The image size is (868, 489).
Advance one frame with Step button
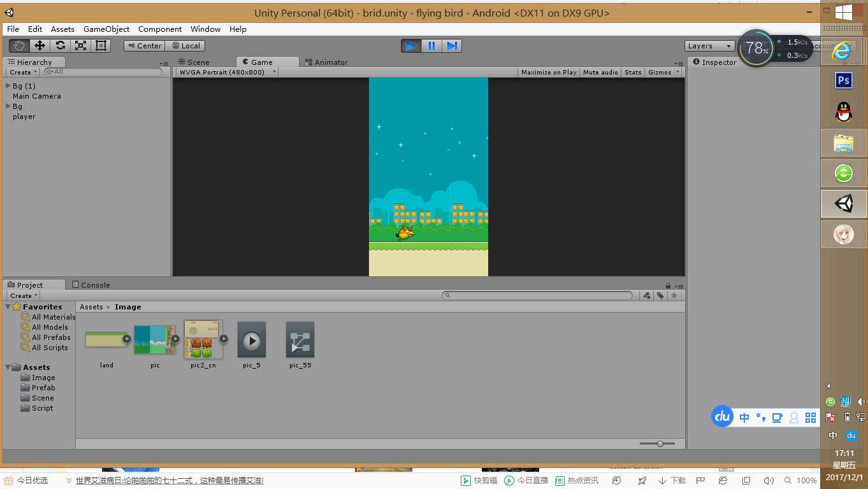452,46
